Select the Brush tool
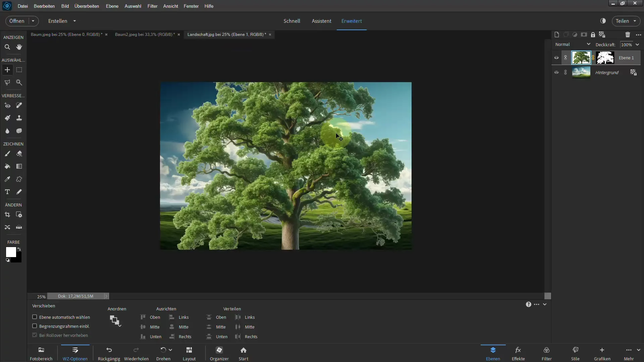Screen dimensions: 644x362 (7, 154)
